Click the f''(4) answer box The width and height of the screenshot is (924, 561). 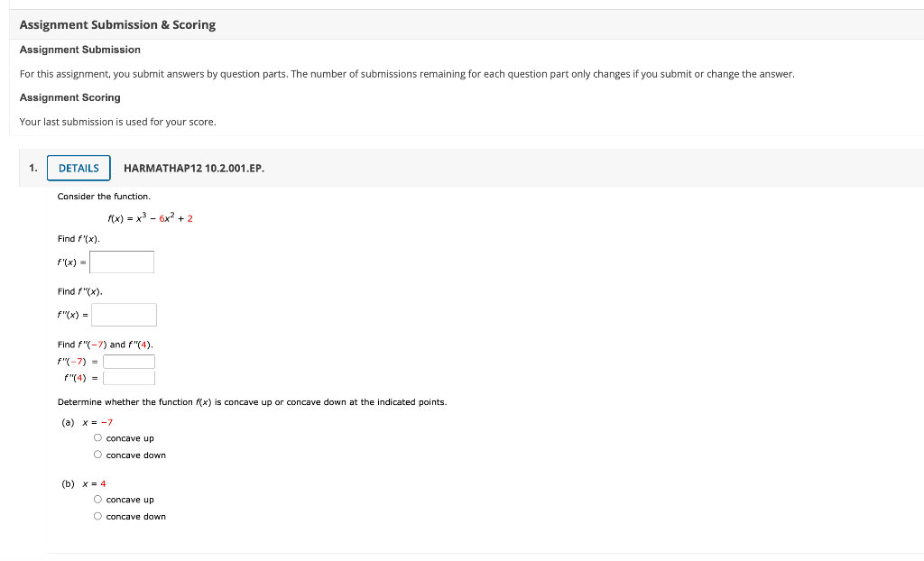tap(128, 378)
